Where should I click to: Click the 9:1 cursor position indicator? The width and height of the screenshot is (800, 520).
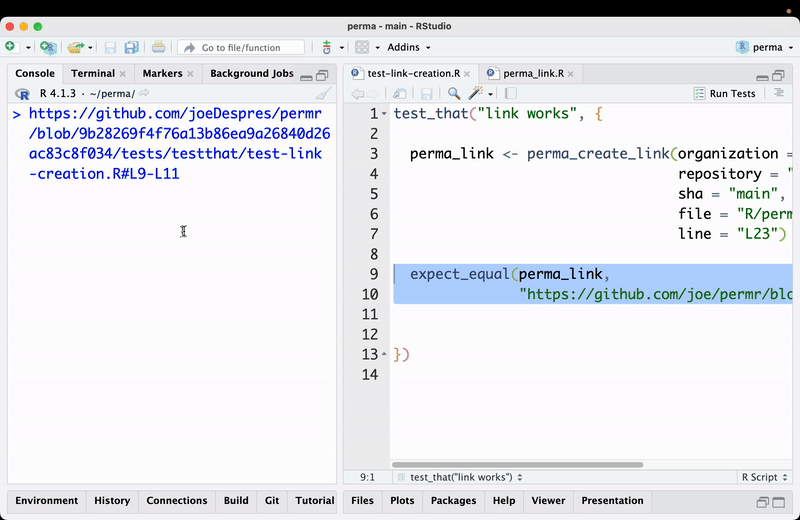click(x=367, y=478)
